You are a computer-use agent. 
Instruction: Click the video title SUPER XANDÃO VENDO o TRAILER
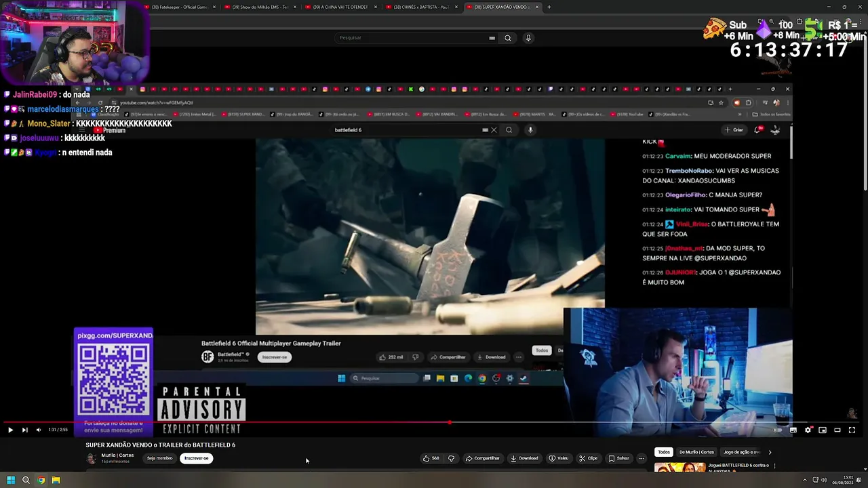160,445
